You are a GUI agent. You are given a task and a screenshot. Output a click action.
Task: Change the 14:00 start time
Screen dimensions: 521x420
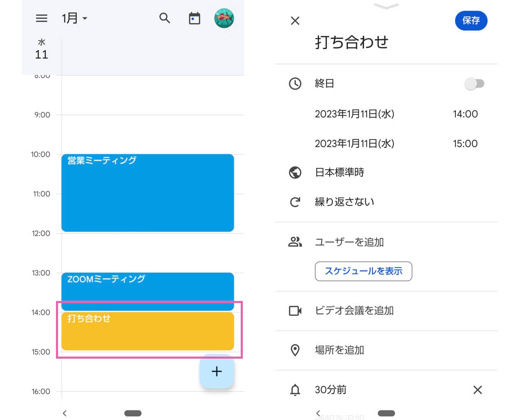465,114
